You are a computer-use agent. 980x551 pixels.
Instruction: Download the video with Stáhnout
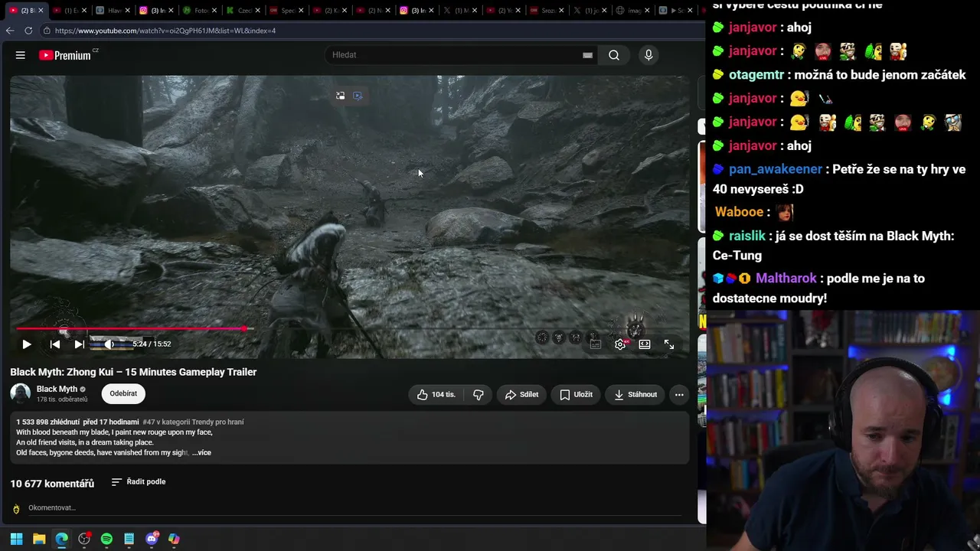(635, 395)
